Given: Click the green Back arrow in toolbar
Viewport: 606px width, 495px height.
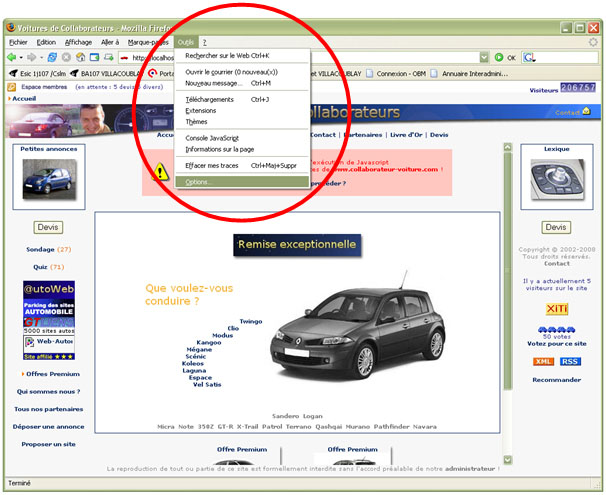Looking at the screenshot, I should (x=11, y=58).
